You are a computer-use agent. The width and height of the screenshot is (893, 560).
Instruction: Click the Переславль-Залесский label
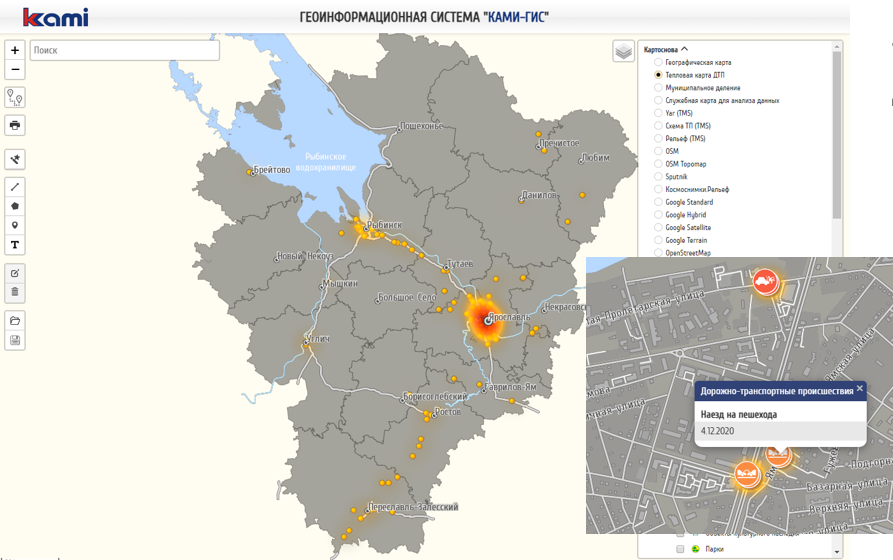pos(413,506)
